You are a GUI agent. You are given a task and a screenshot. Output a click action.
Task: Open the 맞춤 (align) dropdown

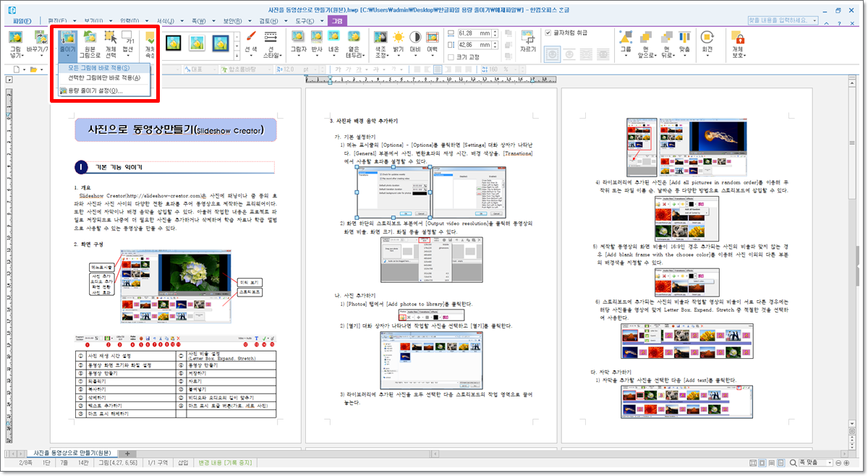coord(685,44)
